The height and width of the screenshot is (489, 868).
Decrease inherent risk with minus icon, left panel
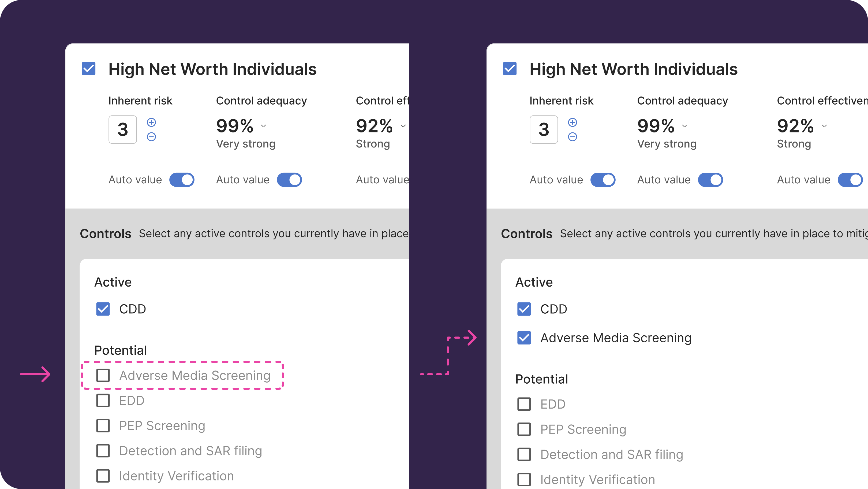click(151, 136)
